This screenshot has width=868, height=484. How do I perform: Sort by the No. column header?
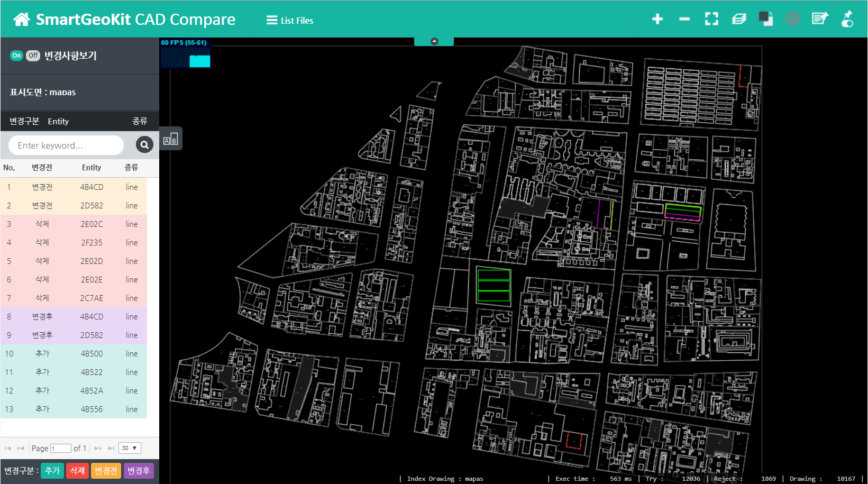9,168
